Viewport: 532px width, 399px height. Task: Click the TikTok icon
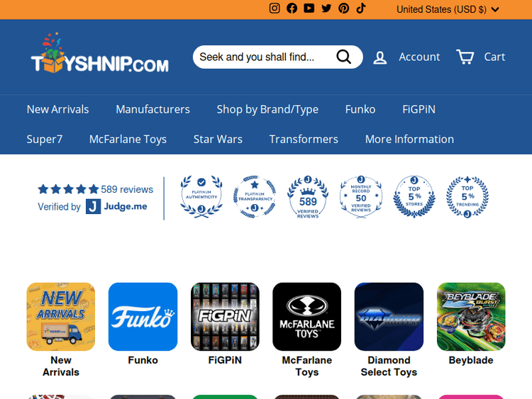pyautogui.click(x=360, y=9)
